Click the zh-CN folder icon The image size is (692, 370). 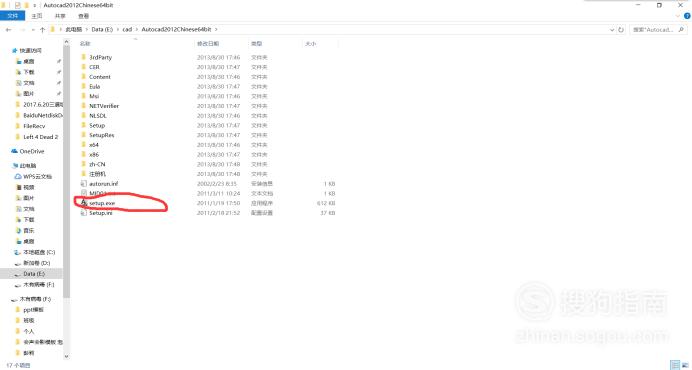84,164
